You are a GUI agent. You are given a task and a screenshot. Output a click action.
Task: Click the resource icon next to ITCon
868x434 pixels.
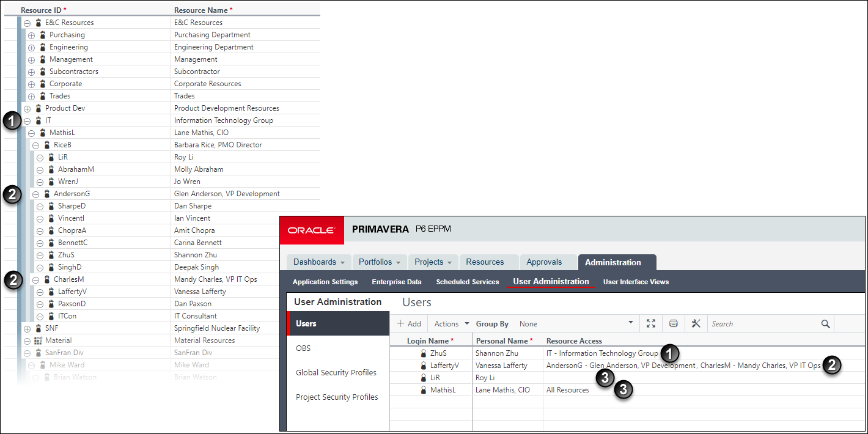point(51,316)
